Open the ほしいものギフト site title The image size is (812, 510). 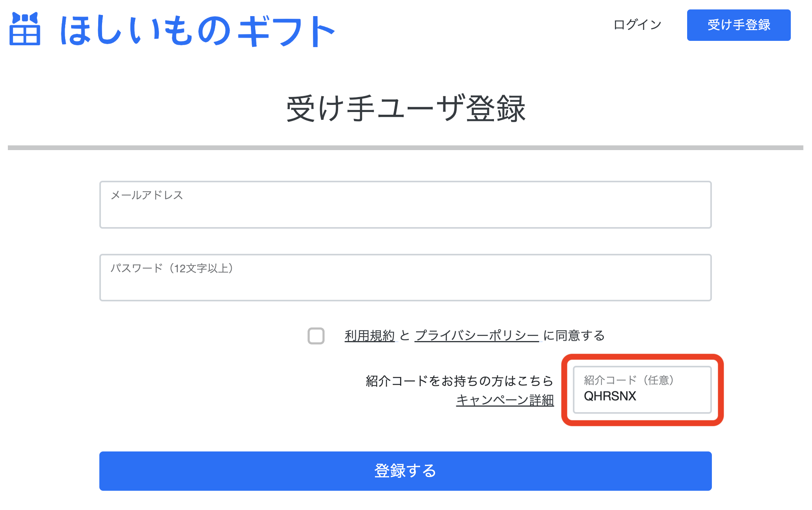point(197,31)
